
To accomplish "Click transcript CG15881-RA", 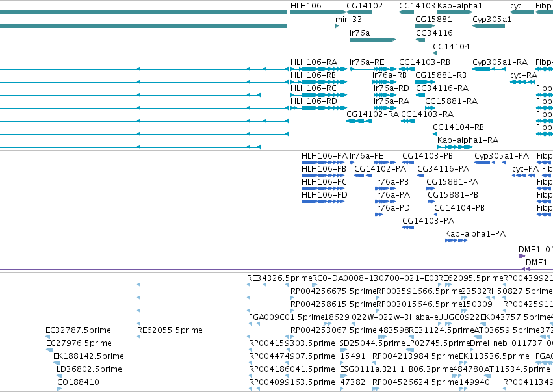I will pos(451,101).
